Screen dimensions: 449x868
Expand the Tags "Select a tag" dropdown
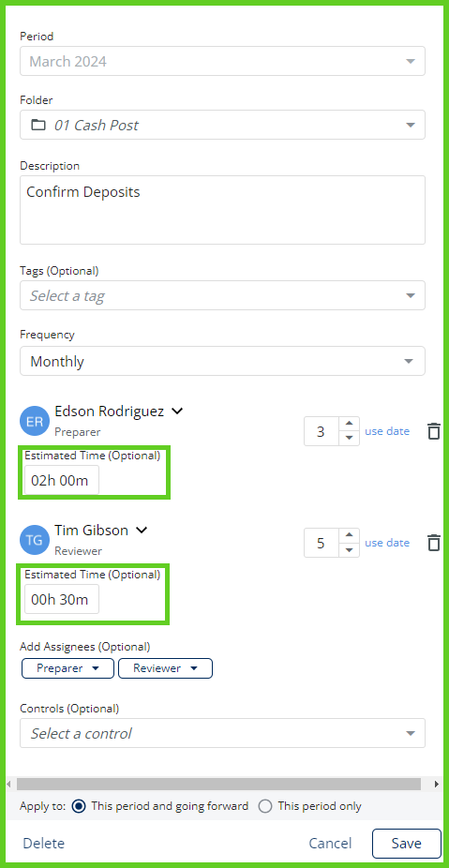pos(222,295)
